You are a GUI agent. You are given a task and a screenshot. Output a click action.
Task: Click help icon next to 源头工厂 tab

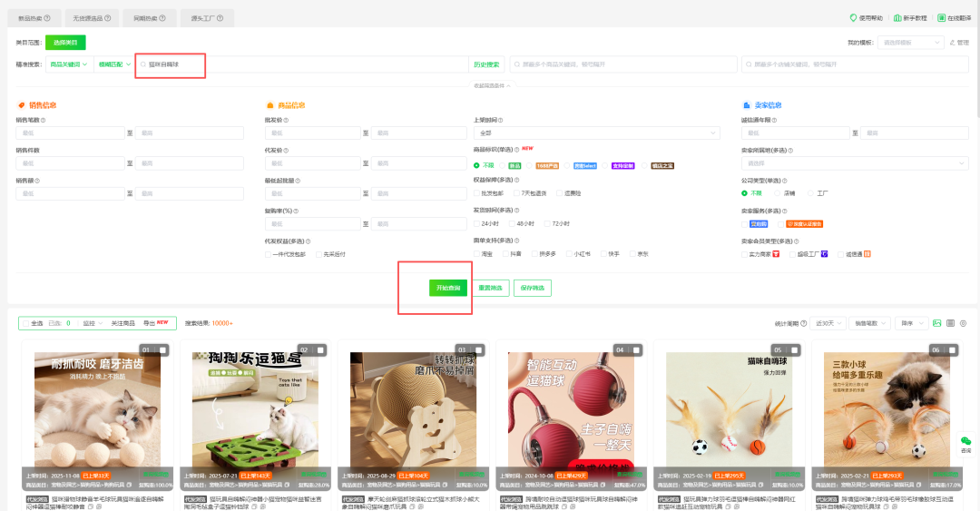(x=220, y=18)
